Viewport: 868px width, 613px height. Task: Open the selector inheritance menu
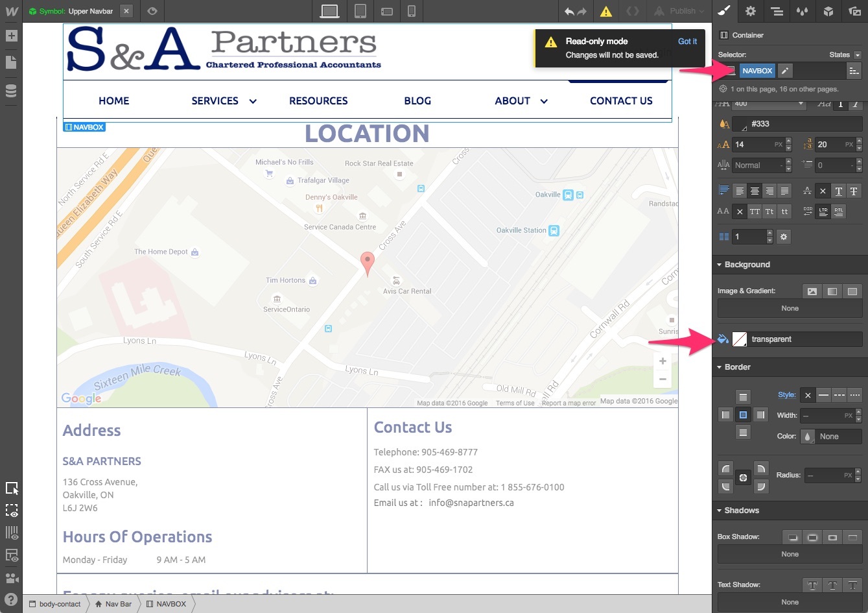pos(854,71)
